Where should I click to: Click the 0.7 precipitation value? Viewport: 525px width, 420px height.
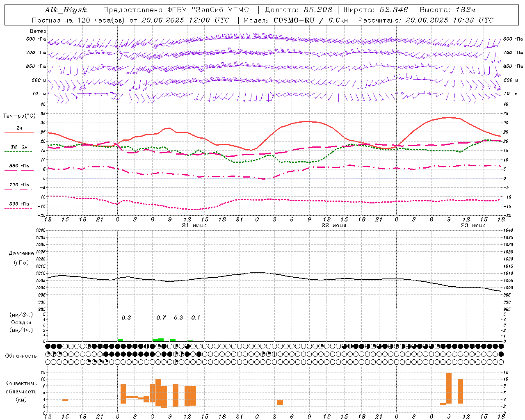[x=161, y=317]
